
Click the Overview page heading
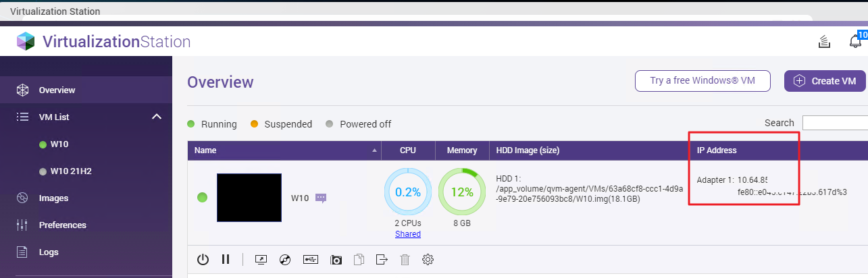220,82
